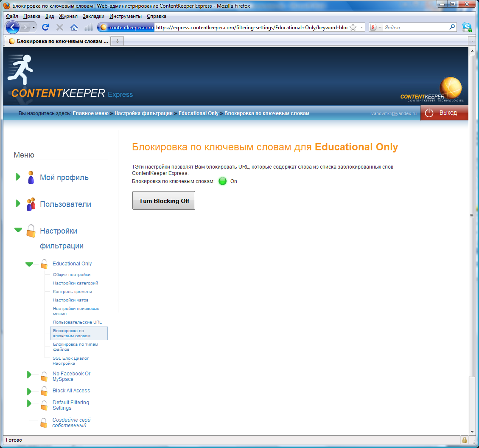Follow the Настройки фильтрации breadcrumb link
This screenshot has height=448, width=479.
point(143,113)
